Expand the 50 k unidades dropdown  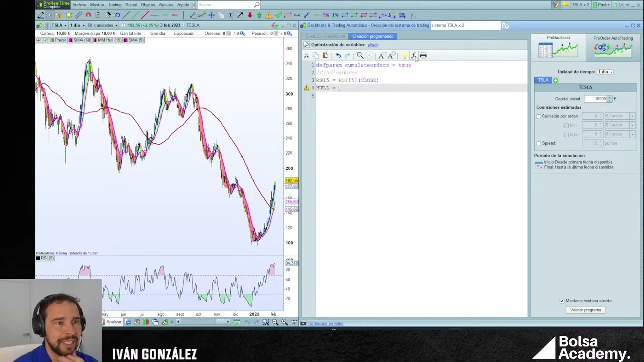pos(102,25)
